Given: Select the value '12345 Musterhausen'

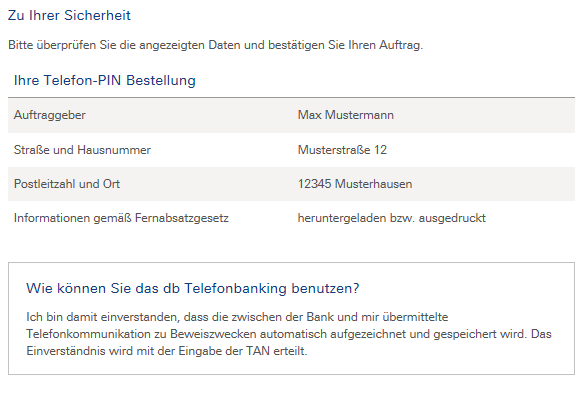Looking at the screenshot, I should [x=355, y=184].
